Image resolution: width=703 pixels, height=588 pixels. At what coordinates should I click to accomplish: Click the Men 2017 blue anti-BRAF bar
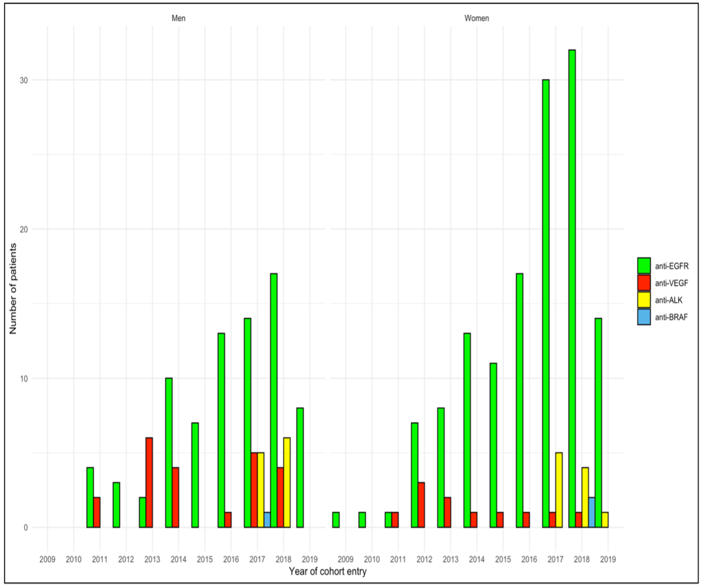tap(267, 520)
